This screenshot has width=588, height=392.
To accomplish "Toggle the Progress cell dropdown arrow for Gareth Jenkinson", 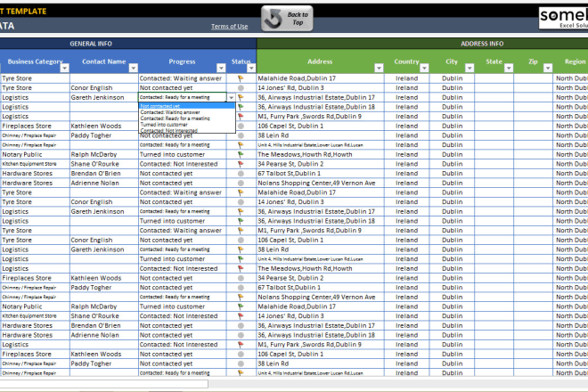I will [x=232, y=97].
